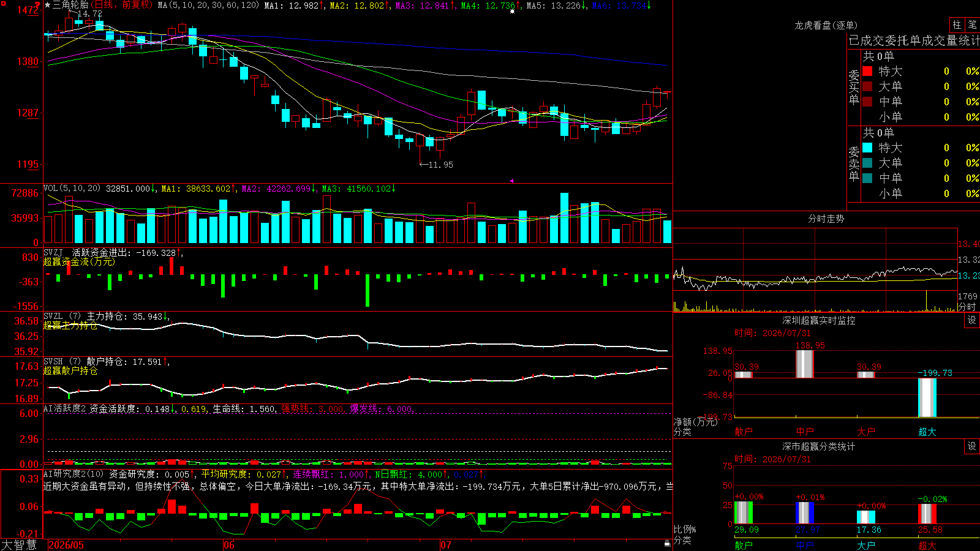This screenshot has width=980, height=551.
Task: Click the stock name 三角轮胎
Action: pyautogui.click(x=70, y=5)
